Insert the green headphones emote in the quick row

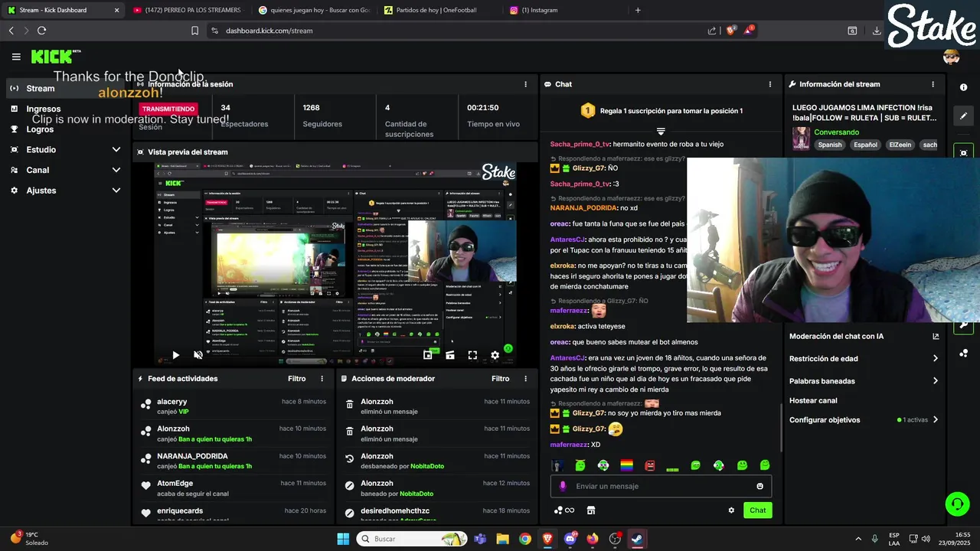pos(603,465)
